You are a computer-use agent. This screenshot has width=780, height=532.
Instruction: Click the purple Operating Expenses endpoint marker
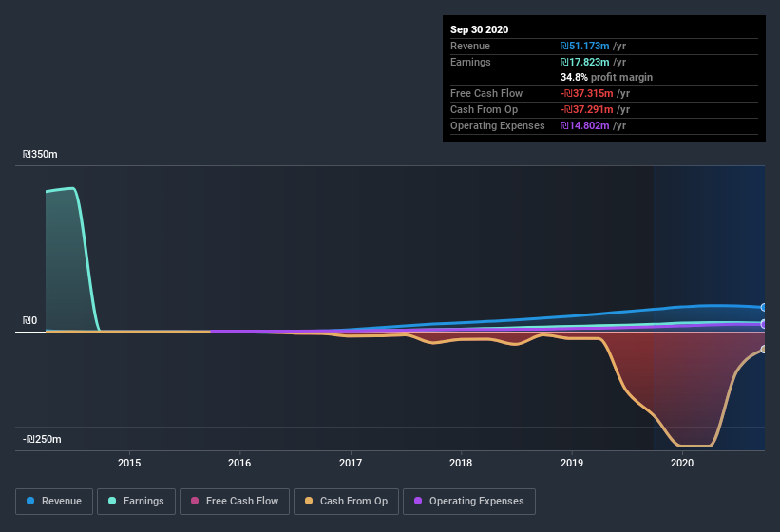pos(764,324)
